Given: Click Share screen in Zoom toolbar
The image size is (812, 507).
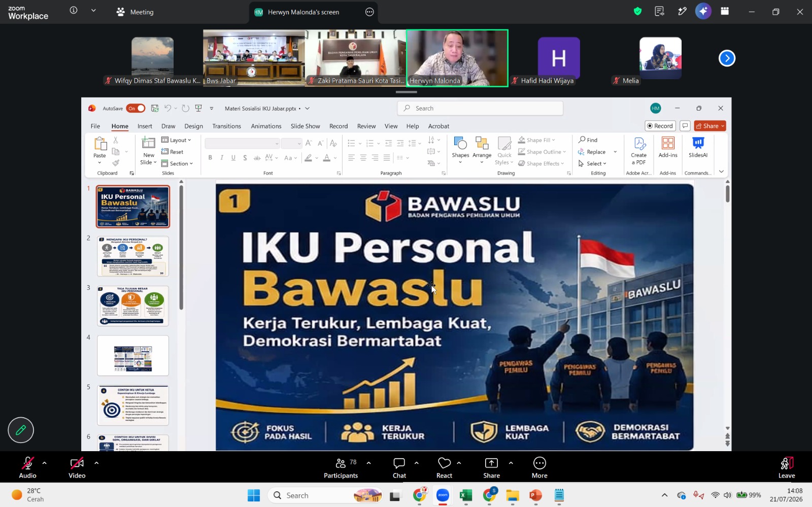Looking at the screenshot, I should 491,467.
